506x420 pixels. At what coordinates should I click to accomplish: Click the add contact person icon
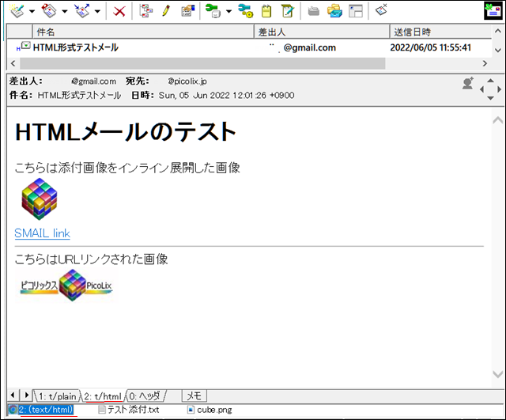pos(467,83)
